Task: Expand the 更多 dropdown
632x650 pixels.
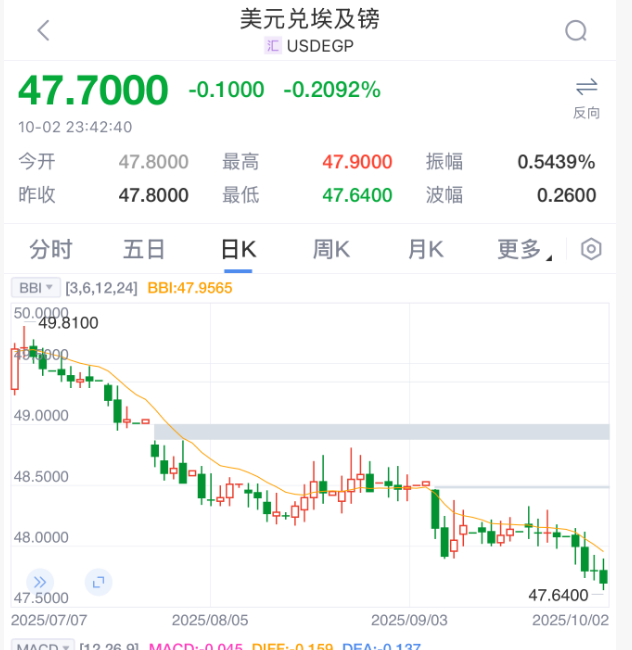Action: click(524, 249)
